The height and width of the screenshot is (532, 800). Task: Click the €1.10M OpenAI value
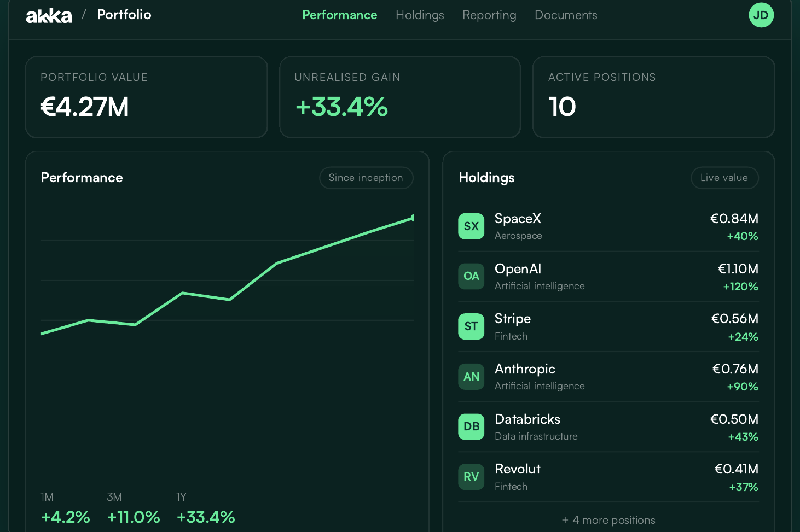pyautogui.click(x=738, y=269)
